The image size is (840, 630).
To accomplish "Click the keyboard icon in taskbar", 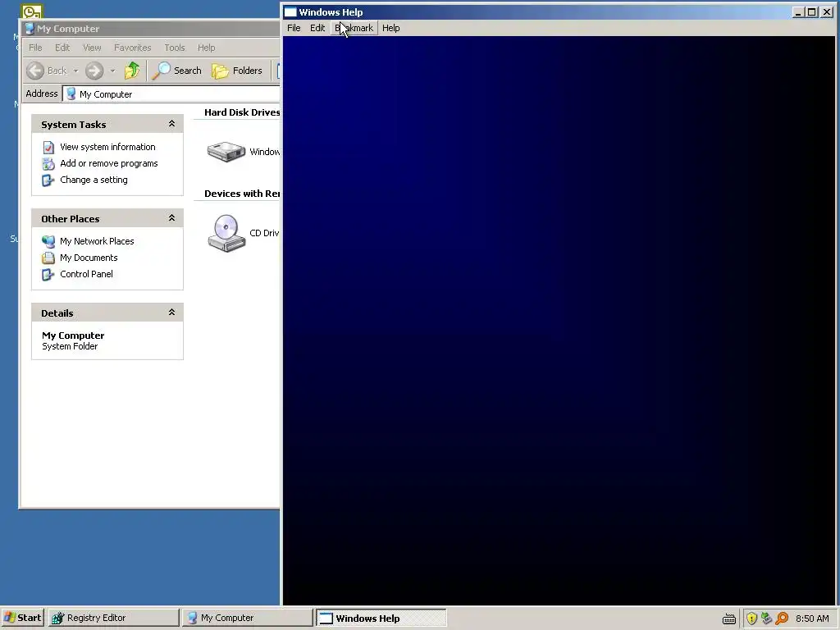I will [728, 619].
